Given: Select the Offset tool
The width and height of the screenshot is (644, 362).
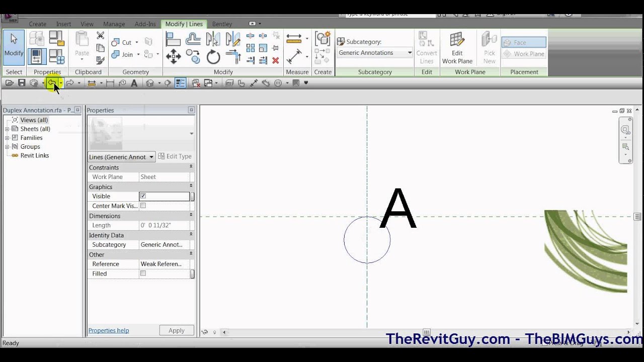Looking at the screenshot, I should [193, 38].
